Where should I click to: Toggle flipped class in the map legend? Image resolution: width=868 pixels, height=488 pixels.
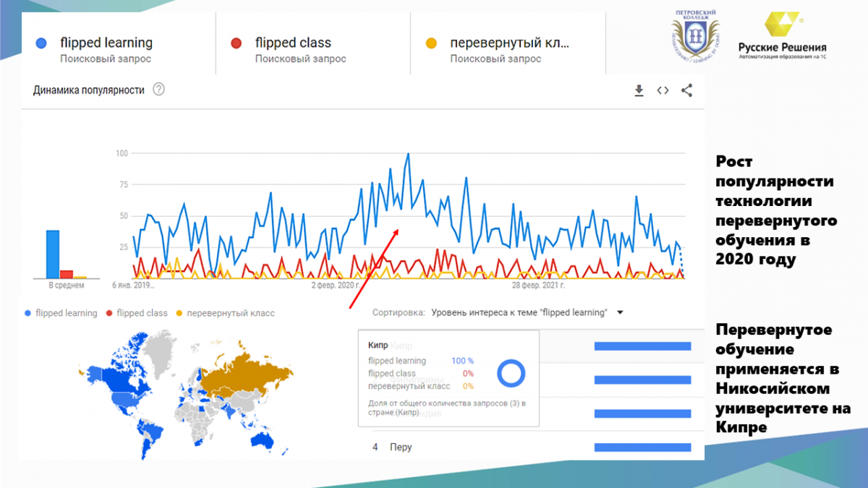tap(137, 313)
